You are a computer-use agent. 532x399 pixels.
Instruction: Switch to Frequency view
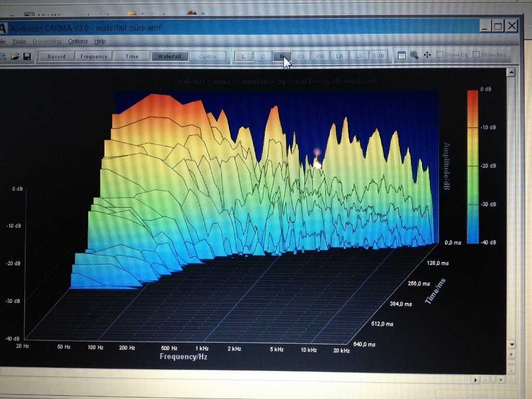coord(94,56)
